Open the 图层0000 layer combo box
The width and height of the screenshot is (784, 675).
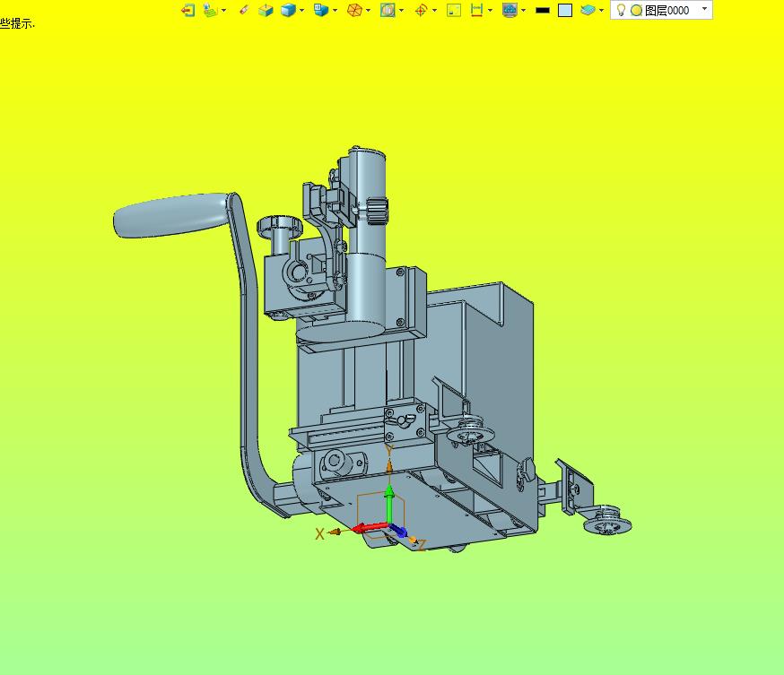coord(661,10)
